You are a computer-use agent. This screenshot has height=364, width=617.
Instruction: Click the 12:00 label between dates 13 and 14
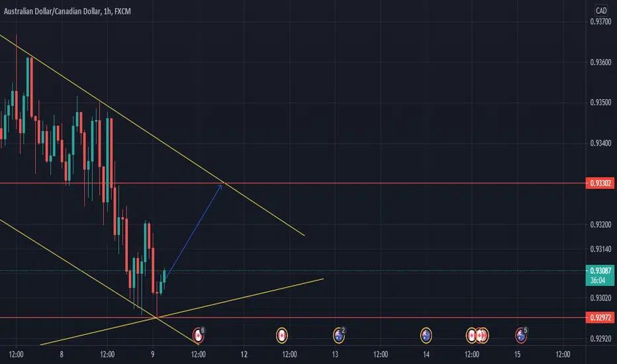pos(381,355)
